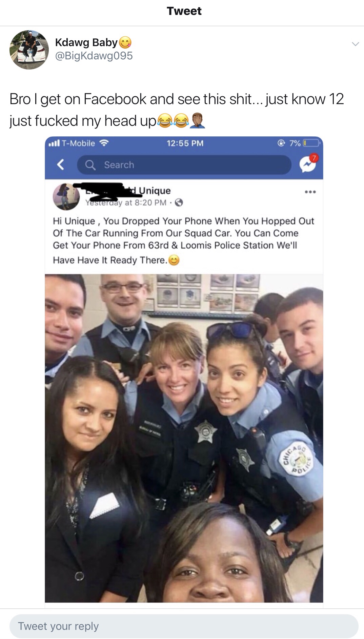
Task: Open the group selfie photo of officers
Action: pyautogui.click(x=184, y=438)
